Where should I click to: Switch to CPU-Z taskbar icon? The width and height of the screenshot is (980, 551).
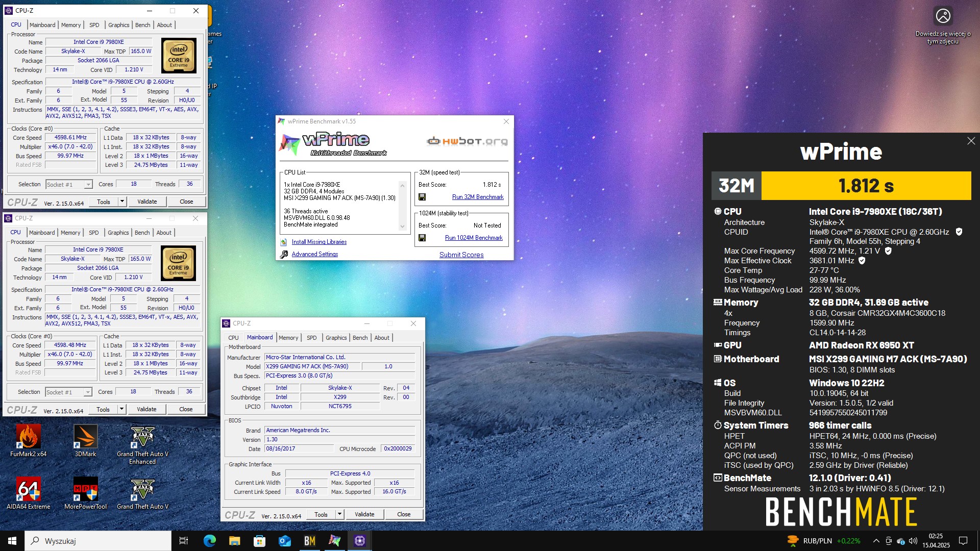tap(359, 541)
